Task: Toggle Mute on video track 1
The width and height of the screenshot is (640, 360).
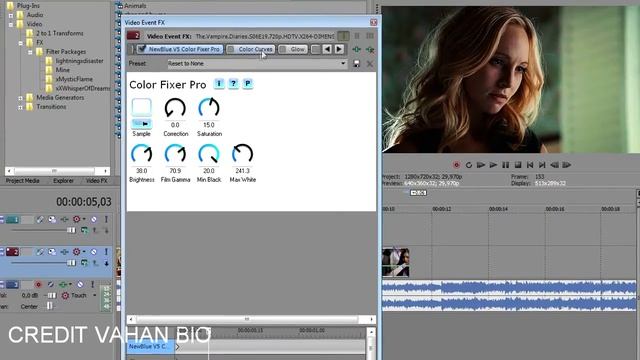Action: [94, 220]
